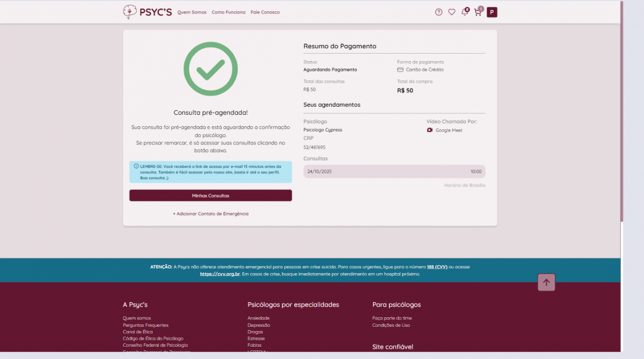Click the PSYC'S logo in header
This screenshot has height=359, width=644.
tap(148, 12)
